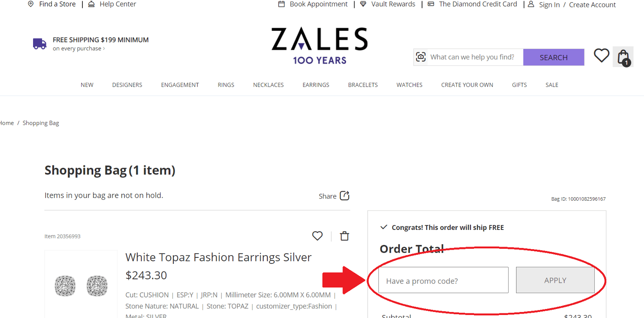Open the SALE navigation menu
Image resolution: width=644 pixels, height=318 pixels.
pyautogui.click(x=552, y=85)
